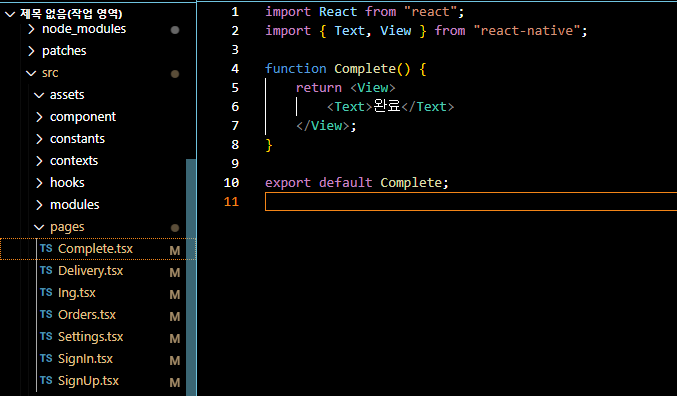Click the TS icon of SignIn.tsx
677x396 pixels.
[46, 358]
